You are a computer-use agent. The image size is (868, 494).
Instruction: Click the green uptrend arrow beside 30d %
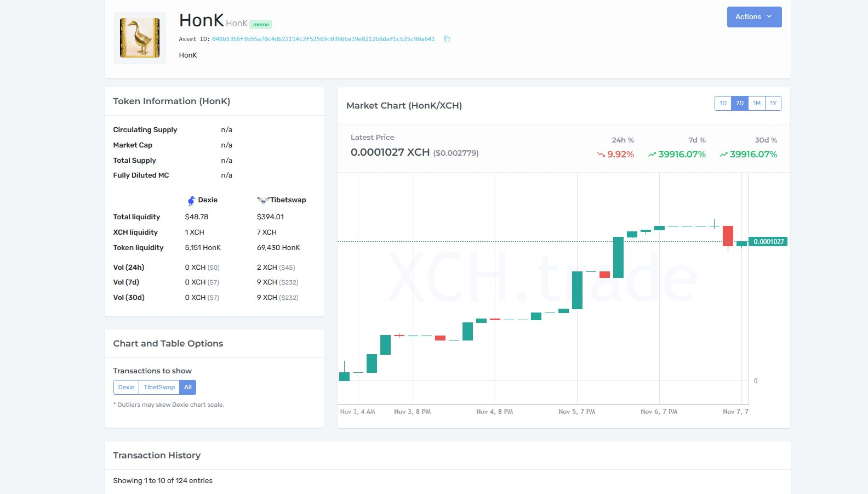723,155
